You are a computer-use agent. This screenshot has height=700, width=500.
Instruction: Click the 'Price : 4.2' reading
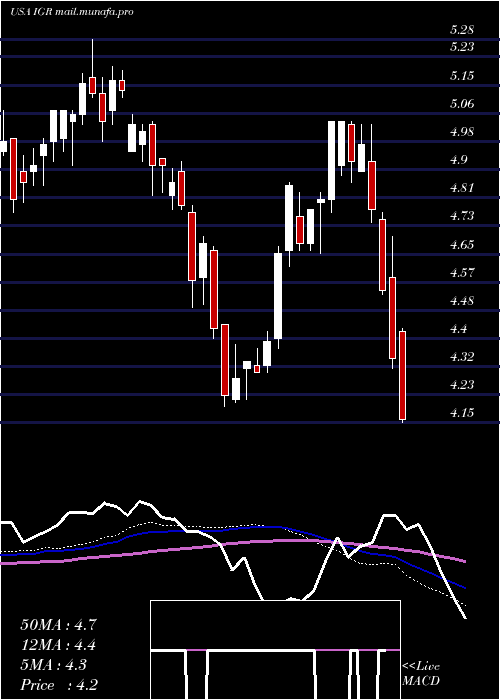pyautogui.click(x=59, y=685)
